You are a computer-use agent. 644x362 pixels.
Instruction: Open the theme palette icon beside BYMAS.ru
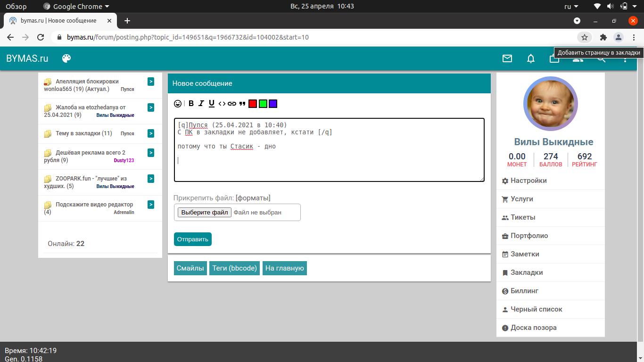coord(66,58)
